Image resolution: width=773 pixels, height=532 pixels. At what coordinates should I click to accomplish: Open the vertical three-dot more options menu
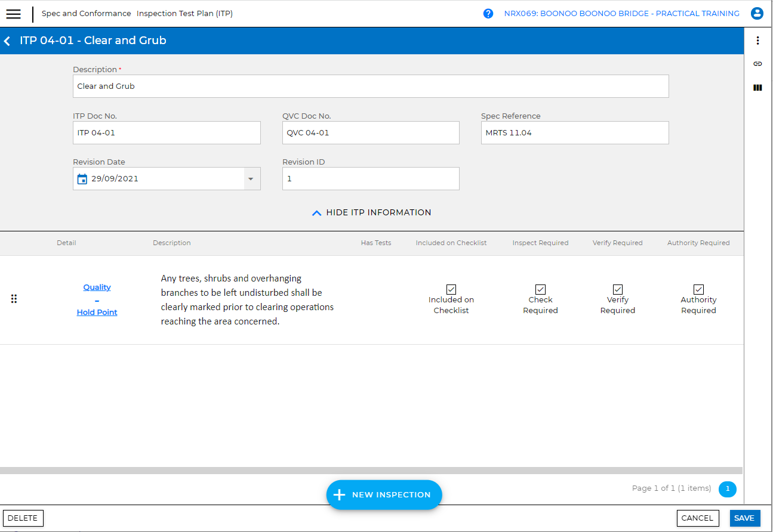point(757,41)
